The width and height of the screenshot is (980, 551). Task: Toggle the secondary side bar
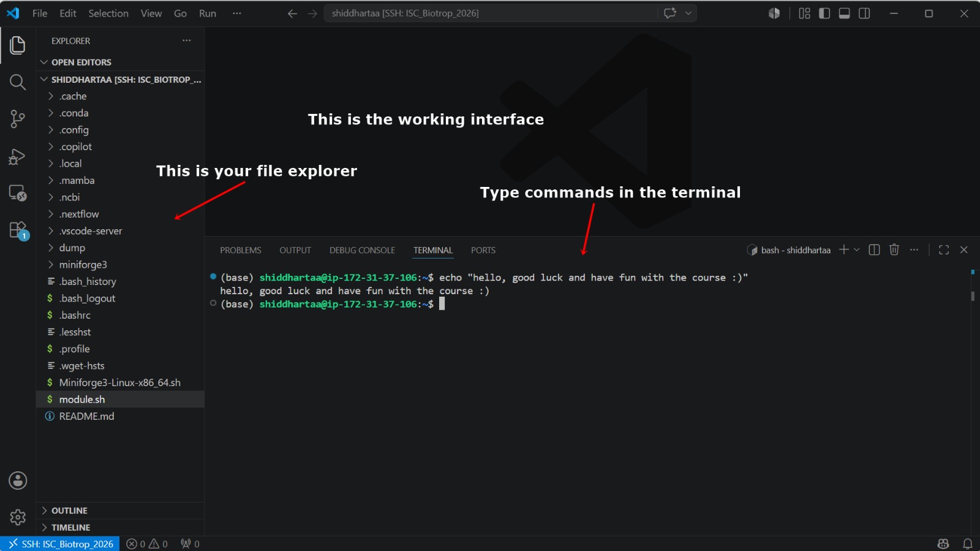864,13
